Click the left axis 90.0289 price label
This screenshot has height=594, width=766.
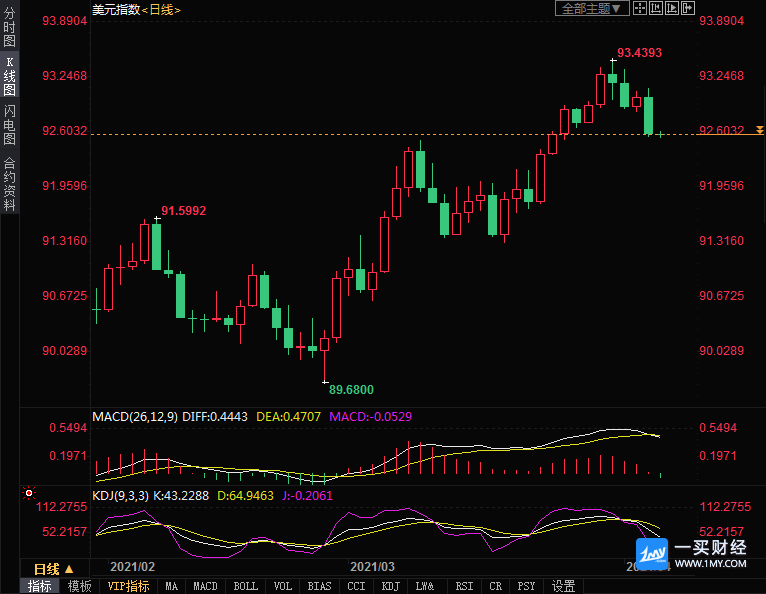pos(64,350)
